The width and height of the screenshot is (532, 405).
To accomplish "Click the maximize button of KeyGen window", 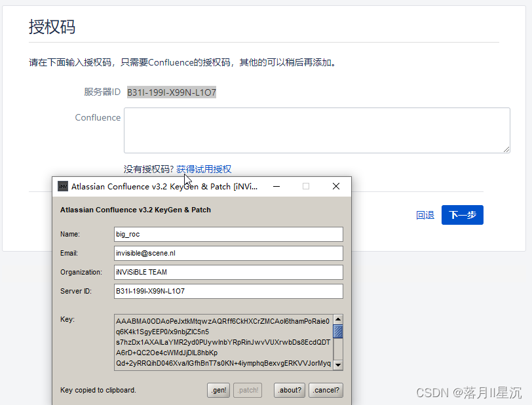I will coord(306,186).
